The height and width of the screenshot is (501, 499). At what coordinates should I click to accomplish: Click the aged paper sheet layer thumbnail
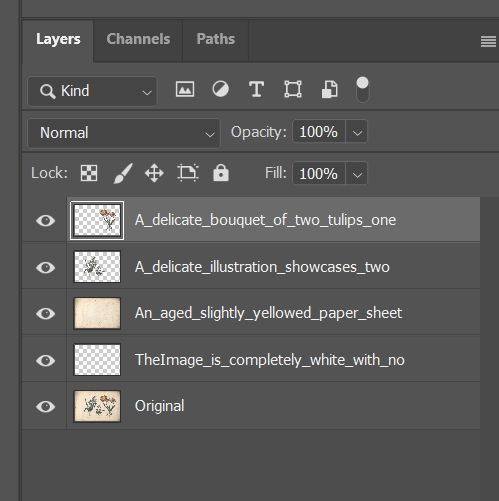pos(97,313)
